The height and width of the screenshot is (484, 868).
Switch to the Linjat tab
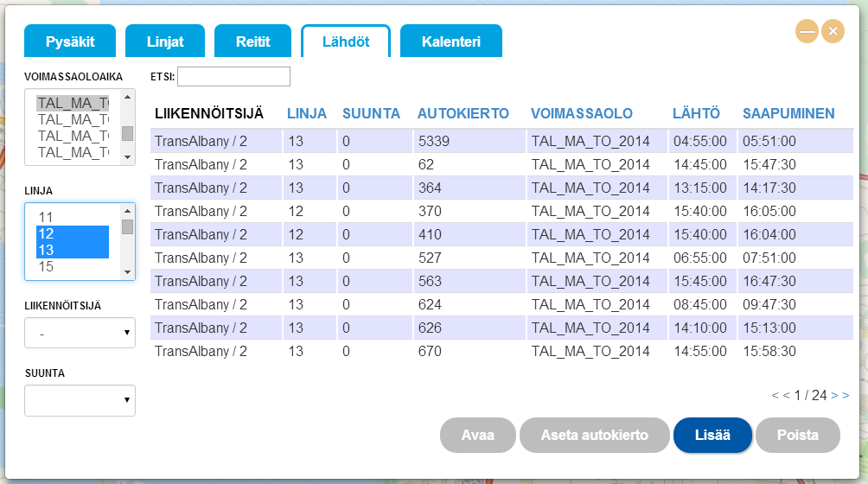click(x=165, y=41)
